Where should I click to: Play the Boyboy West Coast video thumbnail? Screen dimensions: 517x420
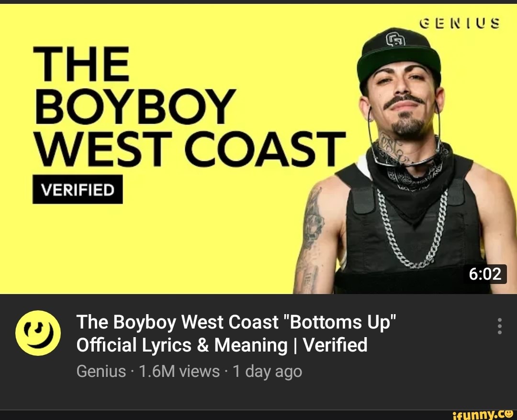click(258, 149)
